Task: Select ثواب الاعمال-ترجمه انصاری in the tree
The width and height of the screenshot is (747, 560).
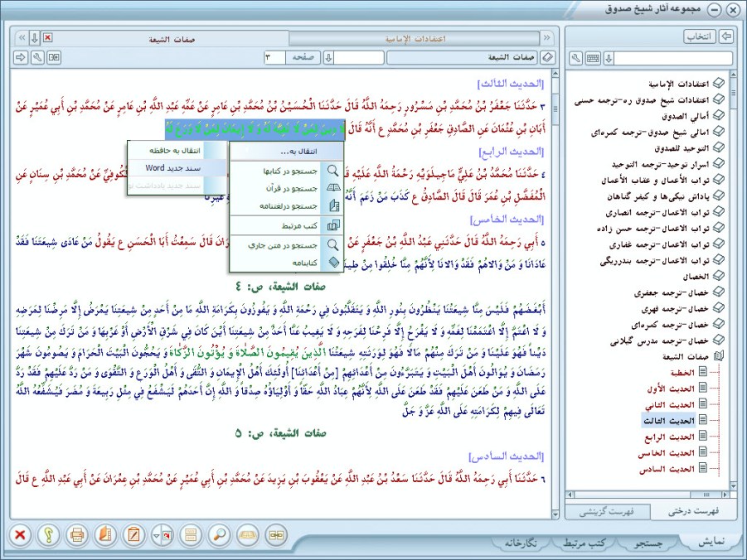Action: pyautogui.click(x=657, y=212)
